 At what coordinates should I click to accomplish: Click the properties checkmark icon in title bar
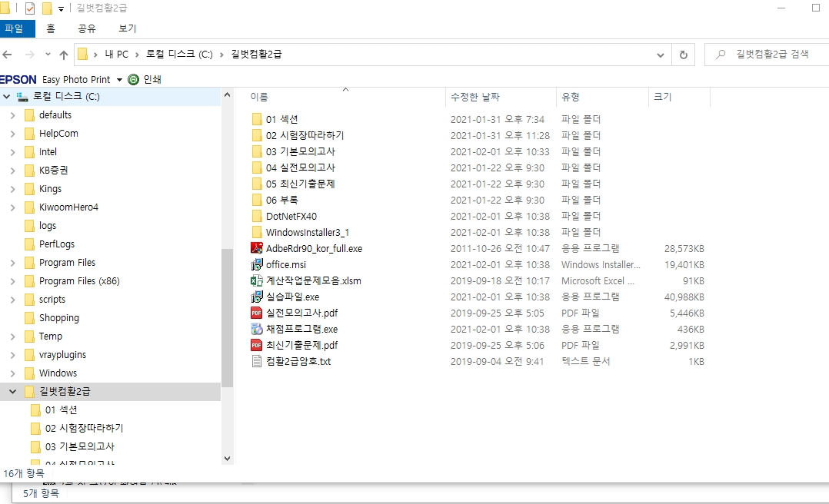30,8
